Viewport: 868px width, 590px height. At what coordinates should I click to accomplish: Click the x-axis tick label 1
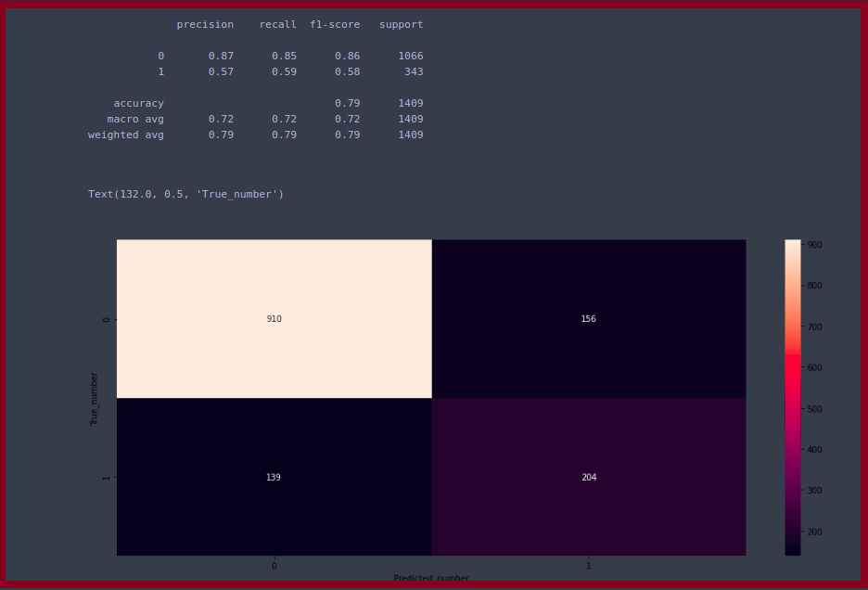(588, 565)
